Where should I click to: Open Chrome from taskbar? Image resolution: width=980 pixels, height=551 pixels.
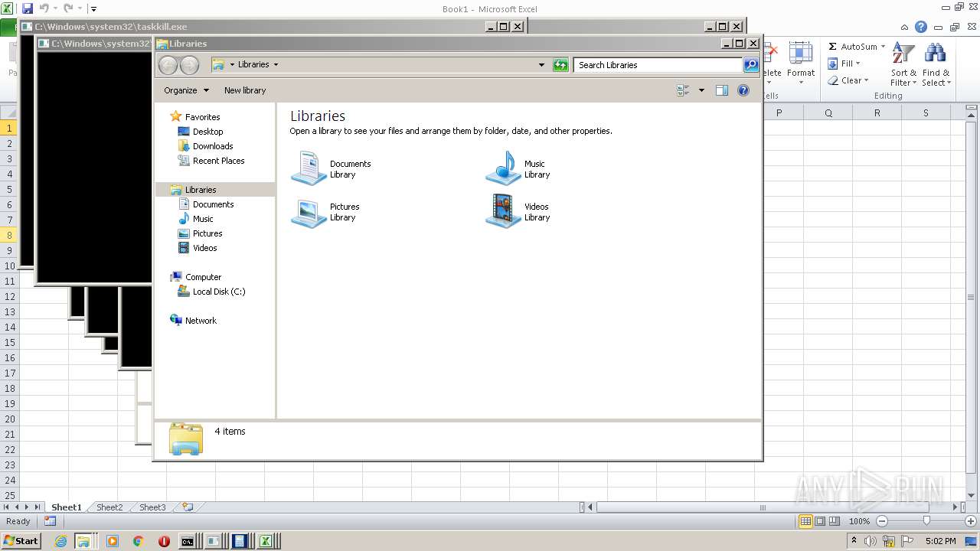click(x=138, y=541)
